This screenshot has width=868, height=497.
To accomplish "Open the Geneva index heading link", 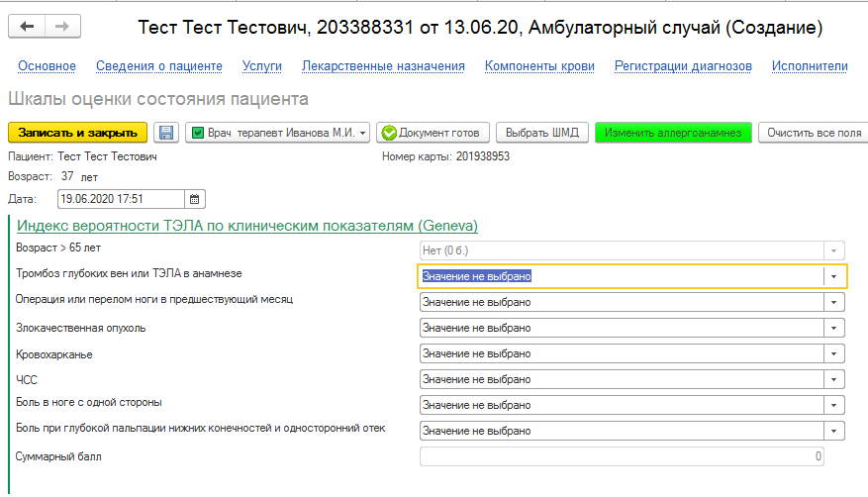I will click(x=246, y=225).
